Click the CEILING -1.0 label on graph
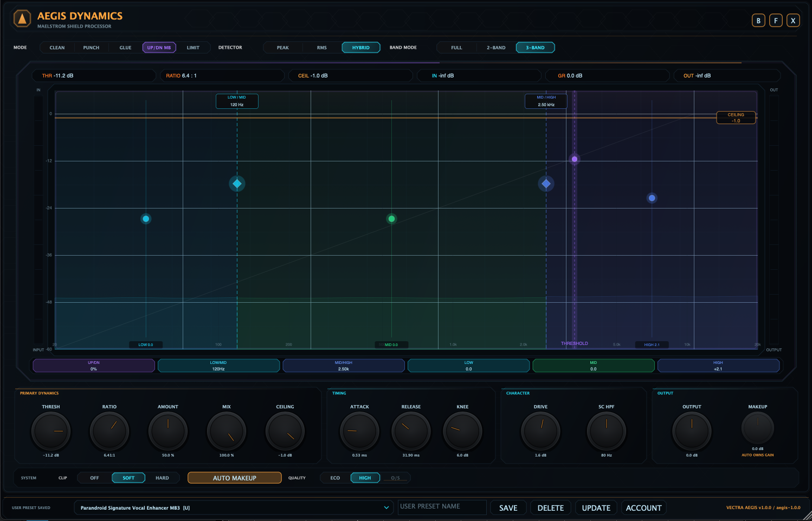 736,118
